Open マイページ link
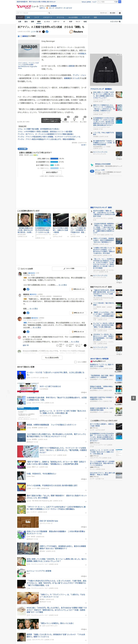This screenshot has height=644, width=138. tap(103, 13)
